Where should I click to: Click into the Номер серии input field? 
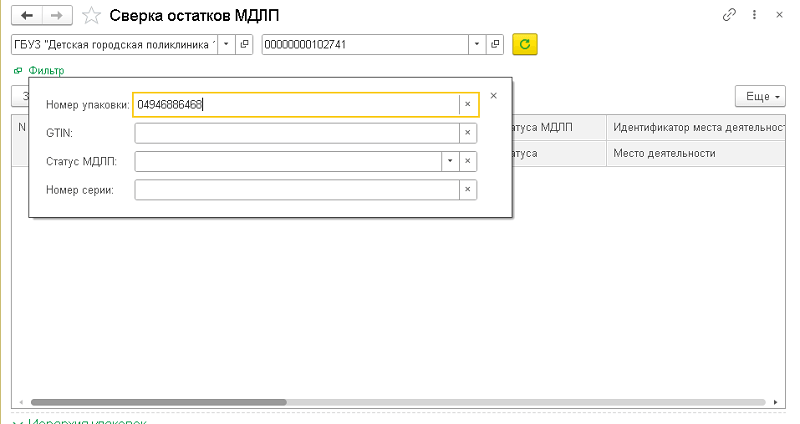pos(296,190)
